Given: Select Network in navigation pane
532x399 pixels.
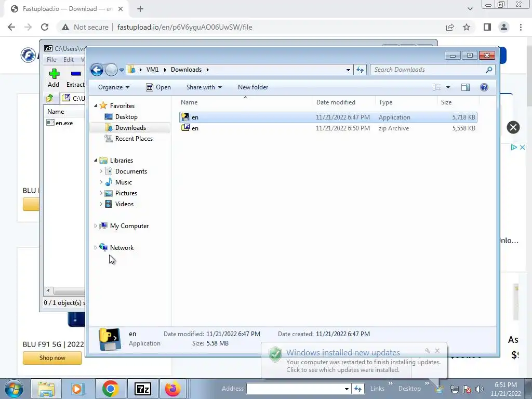Looking at the screenshot, I should click(x=122, y=248).
